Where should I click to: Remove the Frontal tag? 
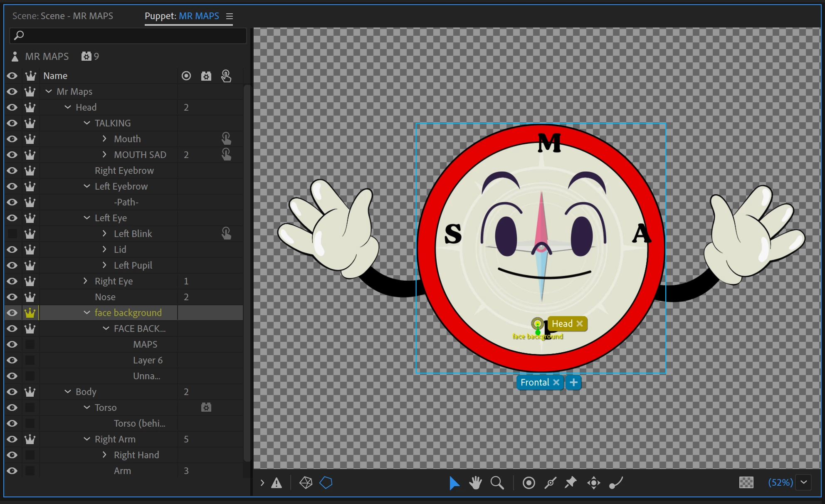pos(556,382)
